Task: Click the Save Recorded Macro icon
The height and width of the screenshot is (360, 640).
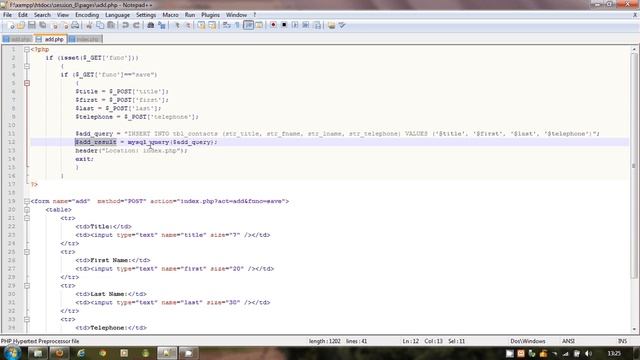Action: pos(317,25)
